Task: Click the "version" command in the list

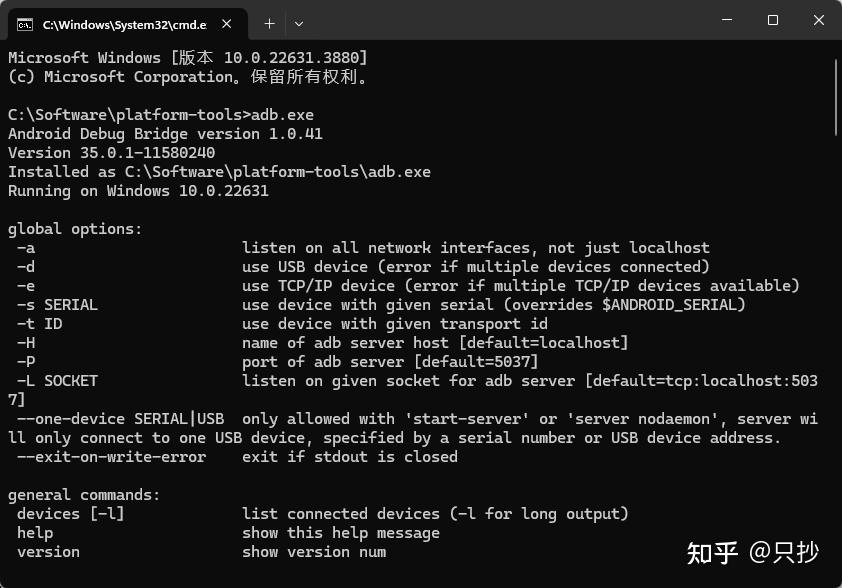Action: point(48,552)
